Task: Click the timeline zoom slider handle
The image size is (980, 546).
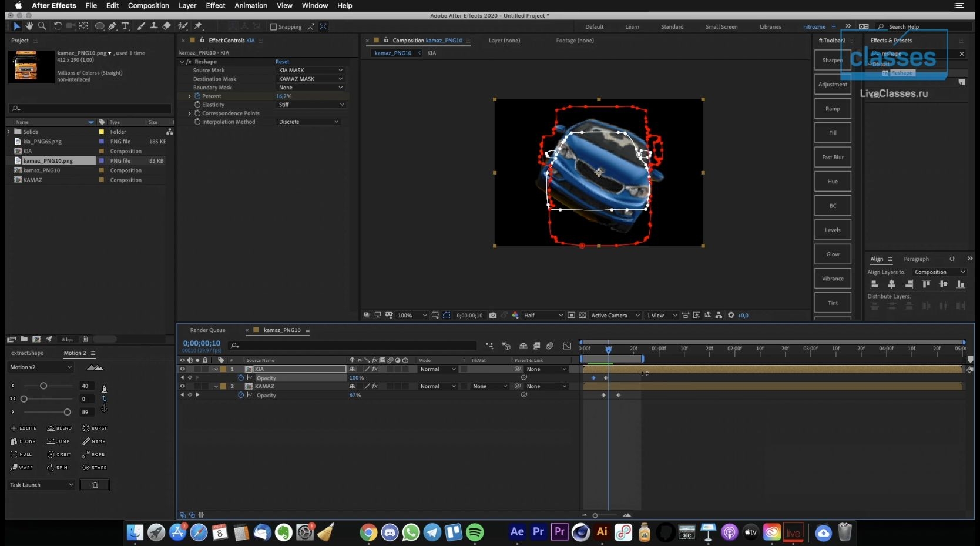Action: click(595, 515)
